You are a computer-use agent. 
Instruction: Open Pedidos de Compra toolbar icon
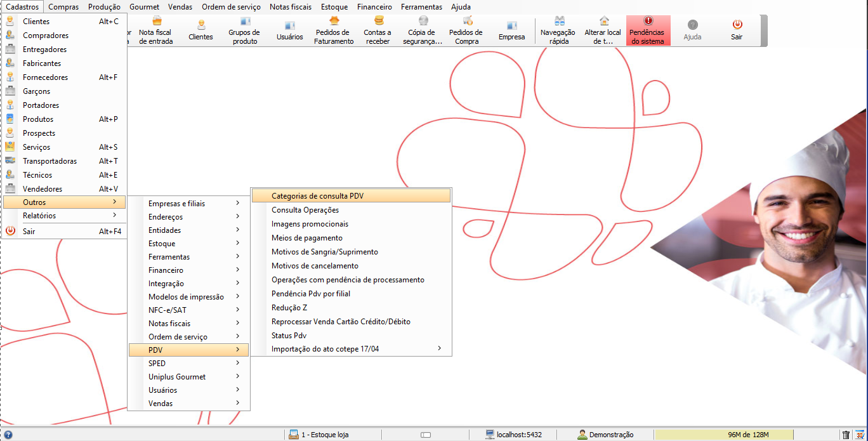pyautogui.click(x=466, y=30)
